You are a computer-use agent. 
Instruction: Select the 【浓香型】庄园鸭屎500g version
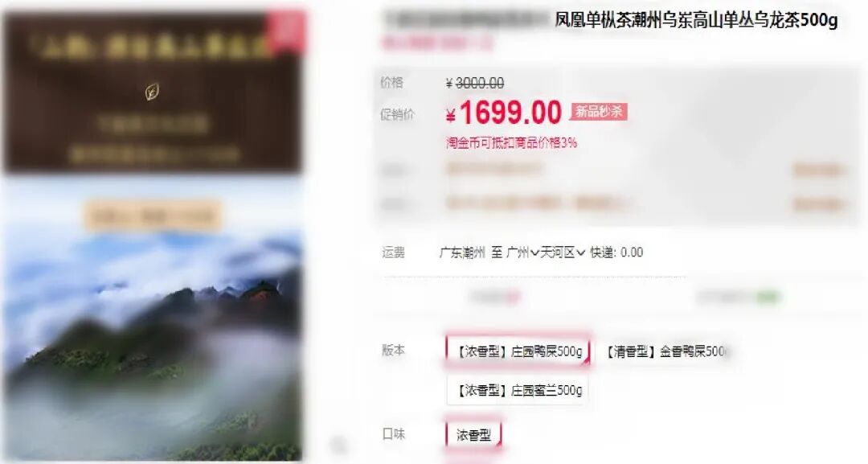(518, 351)
